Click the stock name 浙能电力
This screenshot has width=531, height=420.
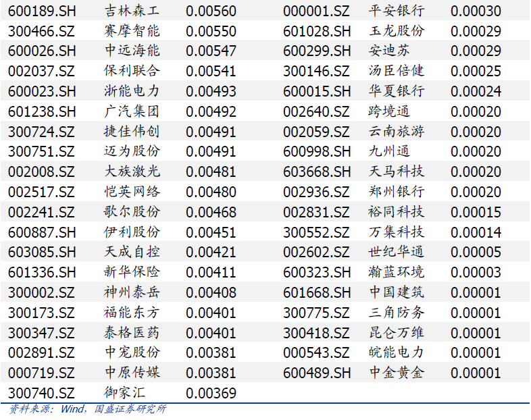click(x=132, y=91)
